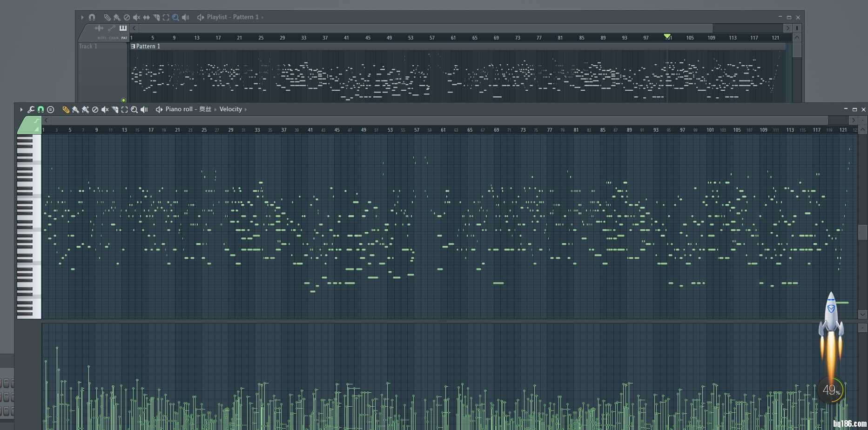This screenshot has height=430, width=868.
Task: Open the Piano roll channel selector 奥丝
Action: pos(205,109)
